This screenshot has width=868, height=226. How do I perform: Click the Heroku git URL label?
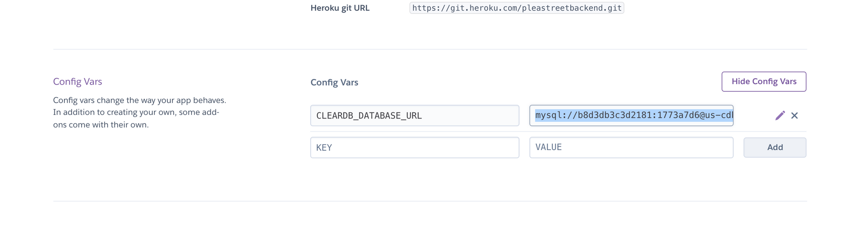pyautogui.click(x=340, y=8)
